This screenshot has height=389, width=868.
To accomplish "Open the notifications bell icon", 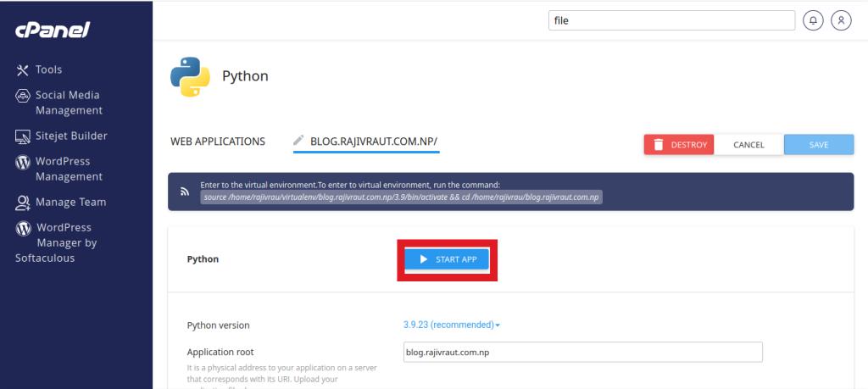I will pos(813,21).
